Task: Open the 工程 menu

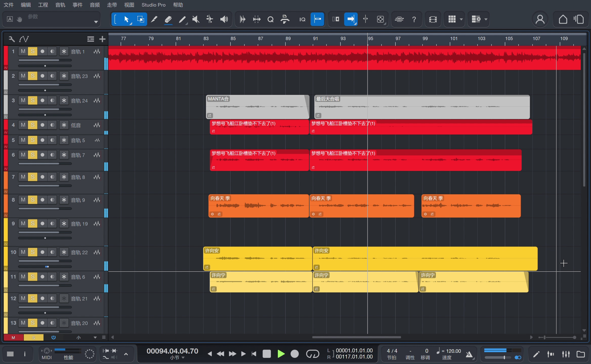Action: tap(43, 5)
